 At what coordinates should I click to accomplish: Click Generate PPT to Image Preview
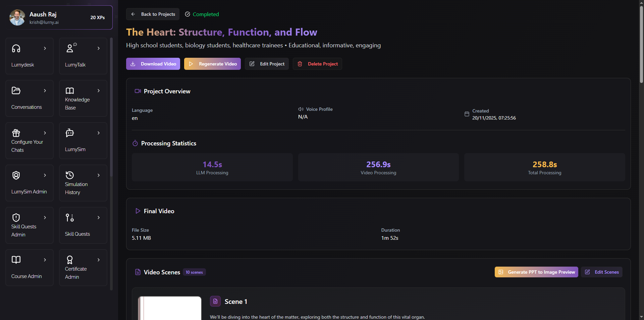click(x=536, y=272)
